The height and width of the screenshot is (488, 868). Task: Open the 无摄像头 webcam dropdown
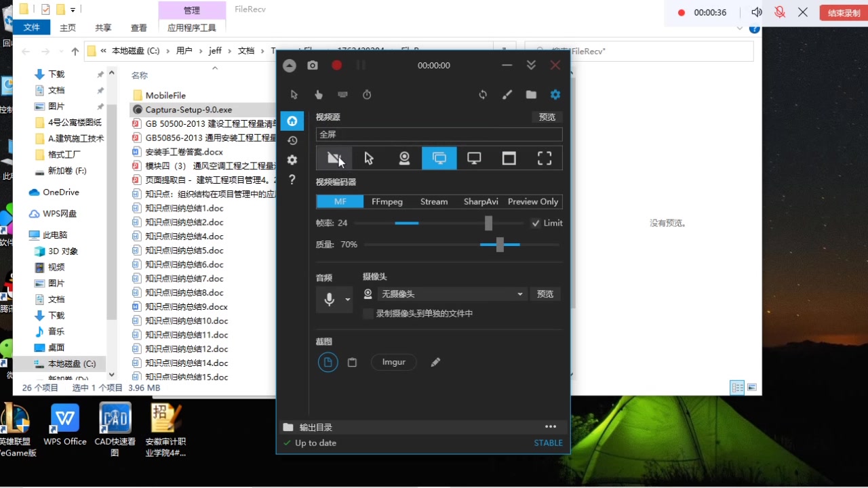pos(451,293)
